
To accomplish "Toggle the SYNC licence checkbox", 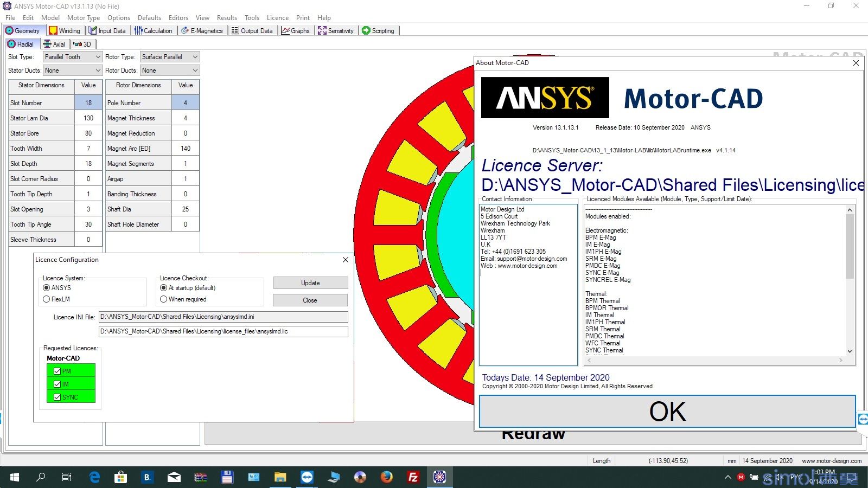I will [58, 397].
